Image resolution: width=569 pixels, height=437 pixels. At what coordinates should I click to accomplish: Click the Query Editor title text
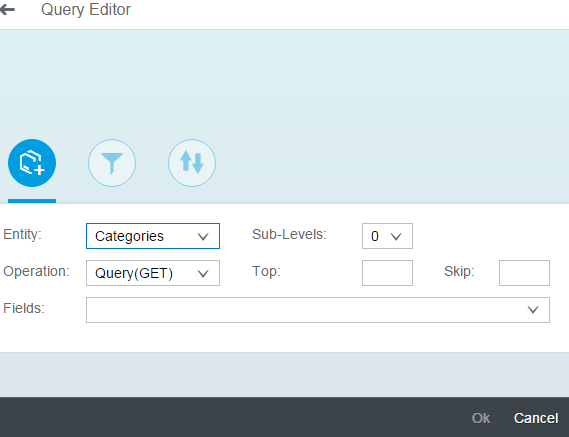[86, 10]
